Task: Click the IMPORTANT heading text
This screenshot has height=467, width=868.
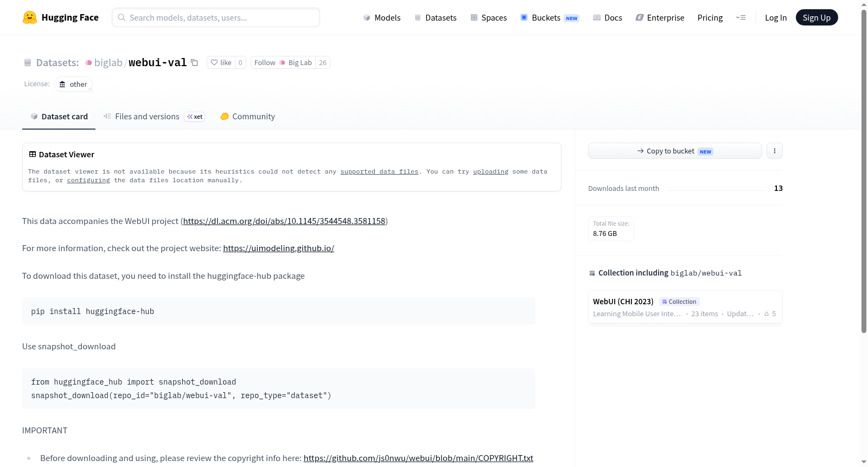Action: point(45,430)
